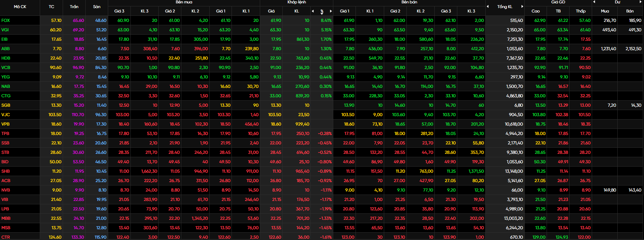Select the BID stock symbol

click(5, 162)
